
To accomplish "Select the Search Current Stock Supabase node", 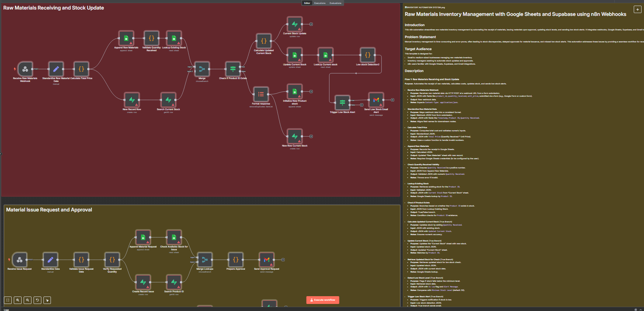I will (168, 100).
